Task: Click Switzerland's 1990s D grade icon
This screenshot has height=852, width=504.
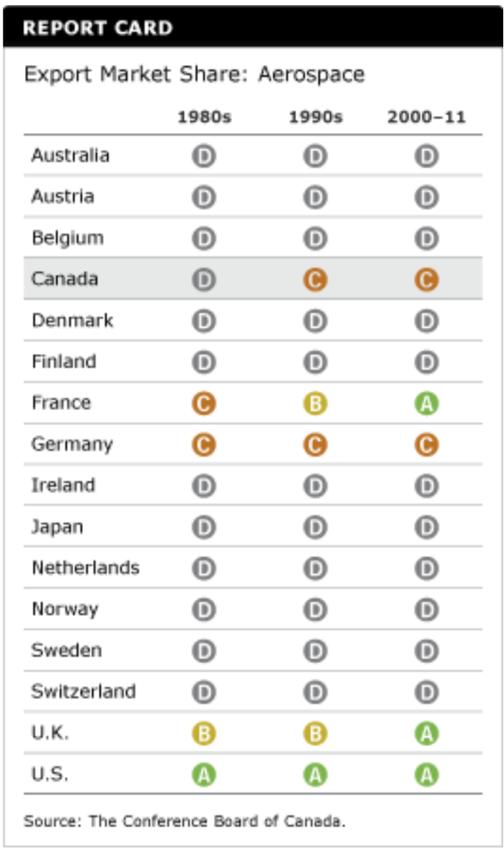Action: (x=315, y=692)
